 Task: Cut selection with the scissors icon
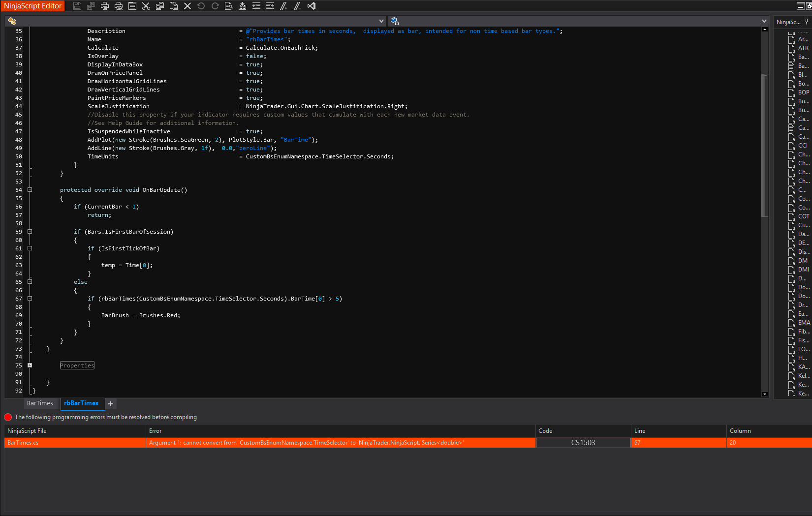pos(146,6)
